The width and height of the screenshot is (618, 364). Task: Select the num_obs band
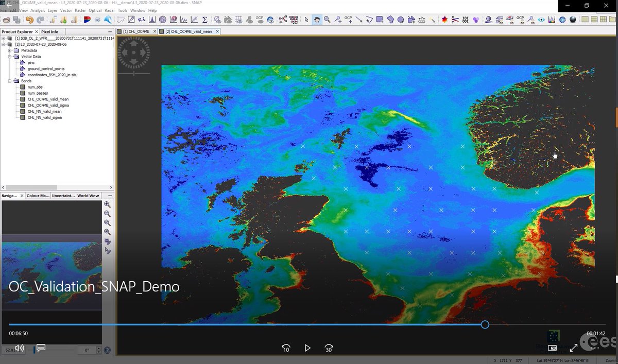pyautogui.click(x=35, y=87)
